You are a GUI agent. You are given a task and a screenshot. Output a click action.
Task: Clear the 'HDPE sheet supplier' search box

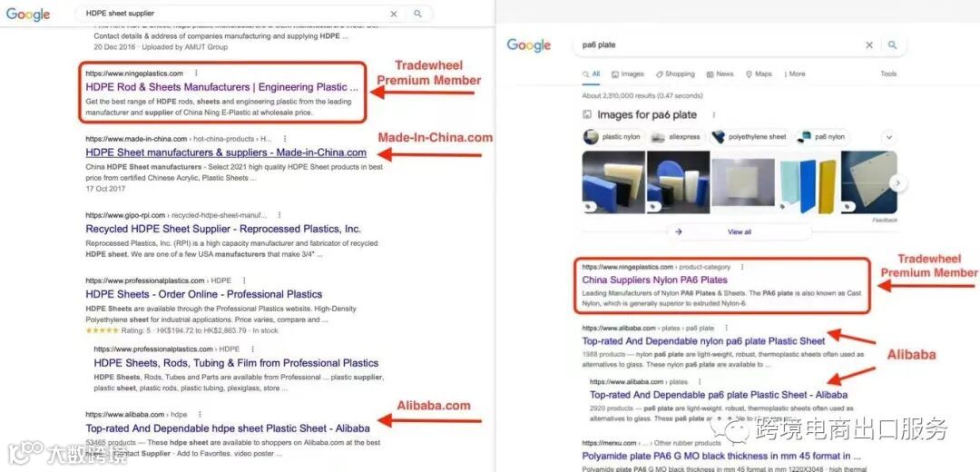pyautogui.click(x=393, y=14)
